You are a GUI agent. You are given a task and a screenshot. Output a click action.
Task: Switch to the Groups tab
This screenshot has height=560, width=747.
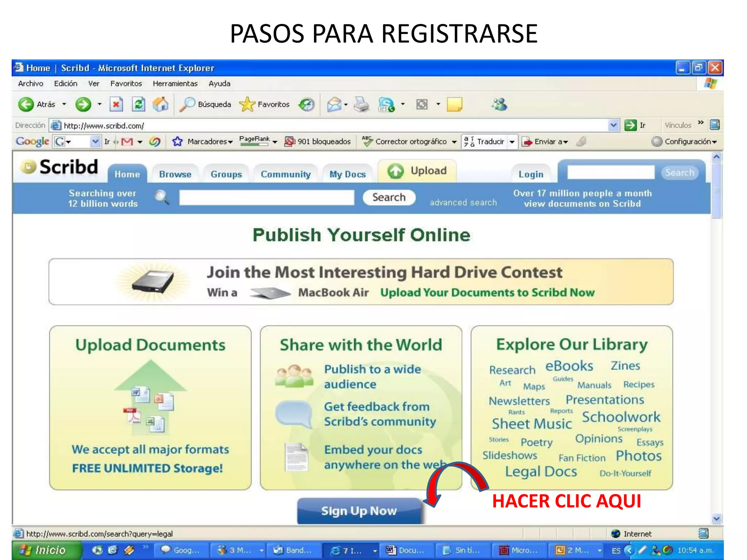pos(226,174)
